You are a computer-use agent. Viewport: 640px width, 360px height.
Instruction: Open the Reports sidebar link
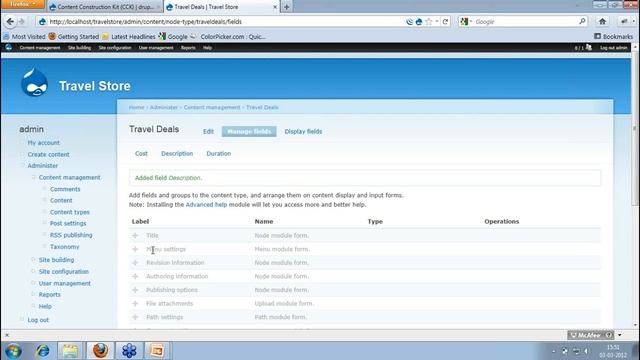pos(49,294)
